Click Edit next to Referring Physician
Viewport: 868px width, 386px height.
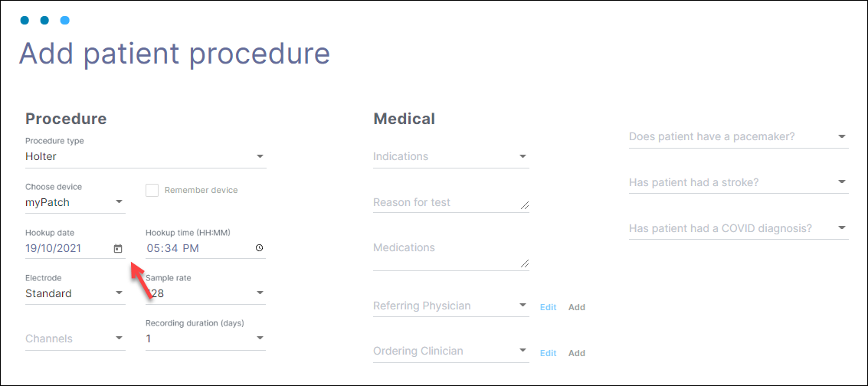pos(548,307)
